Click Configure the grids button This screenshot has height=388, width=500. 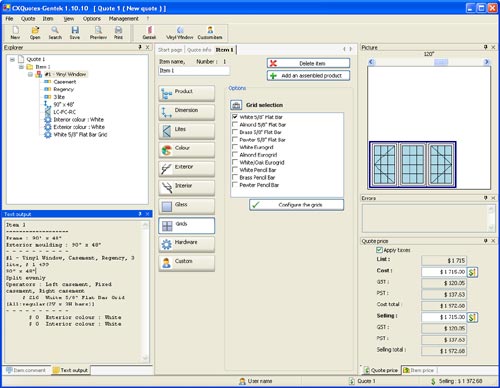(x=296, y=205)
